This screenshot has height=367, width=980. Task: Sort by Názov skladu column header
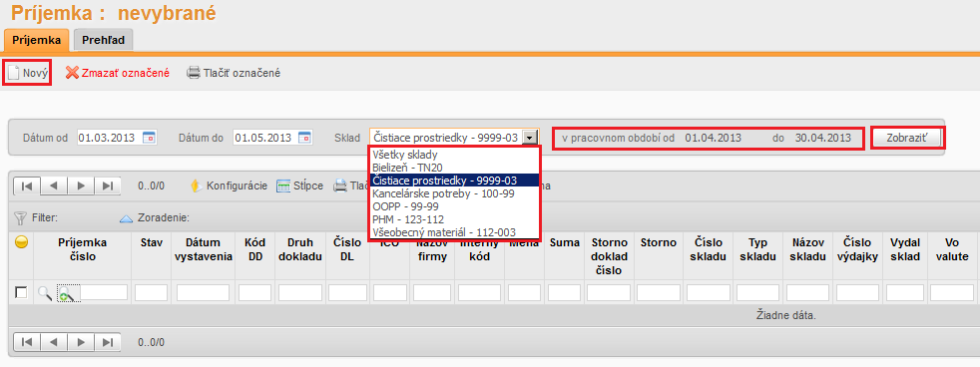807,249
